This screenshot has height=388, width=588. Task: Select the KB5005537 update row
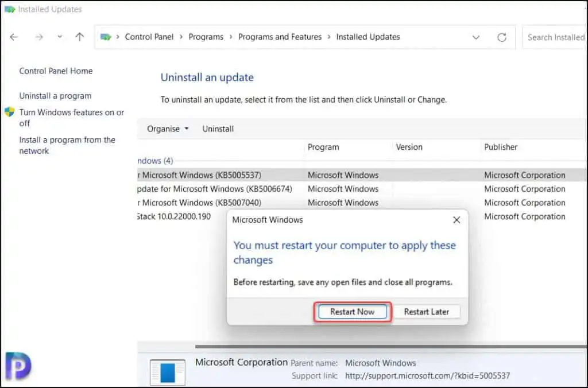point(362,175)
